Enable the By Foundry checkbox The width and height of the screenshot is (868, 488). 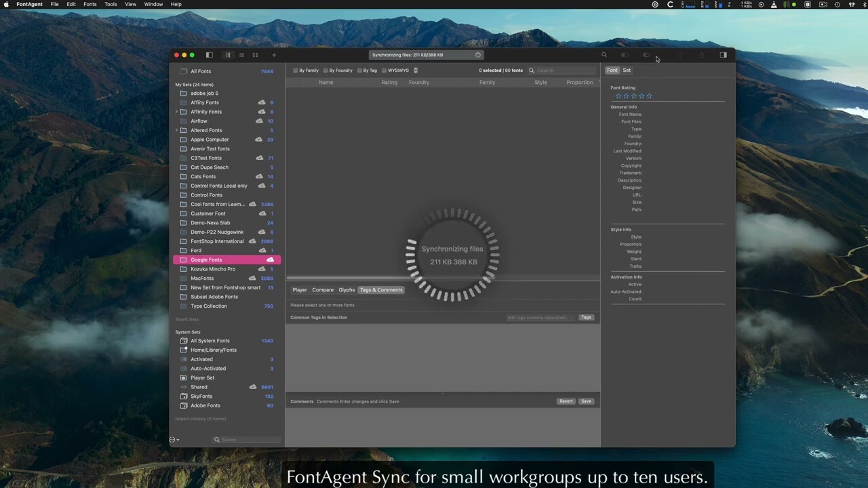pyautogui.click(x=325, y=70)
